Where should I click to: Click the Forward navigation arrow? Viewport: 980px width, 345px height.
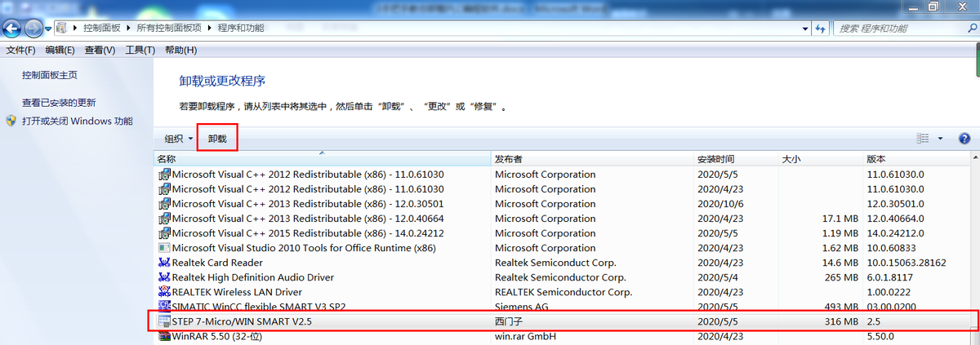click(x=33, y=28)
